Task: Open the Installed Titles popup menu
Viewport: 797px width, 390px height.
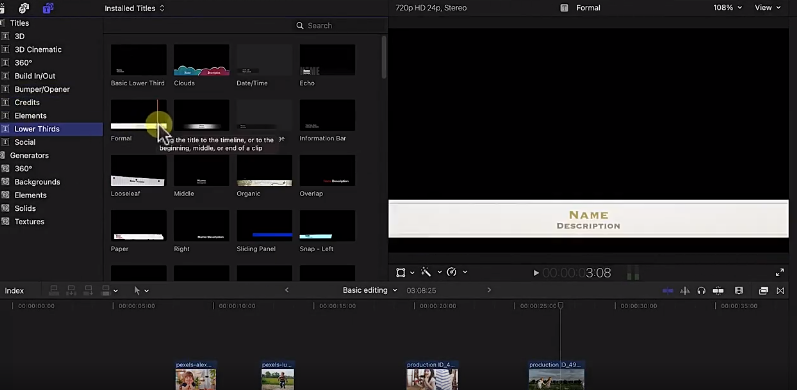Action: point(135,8)
